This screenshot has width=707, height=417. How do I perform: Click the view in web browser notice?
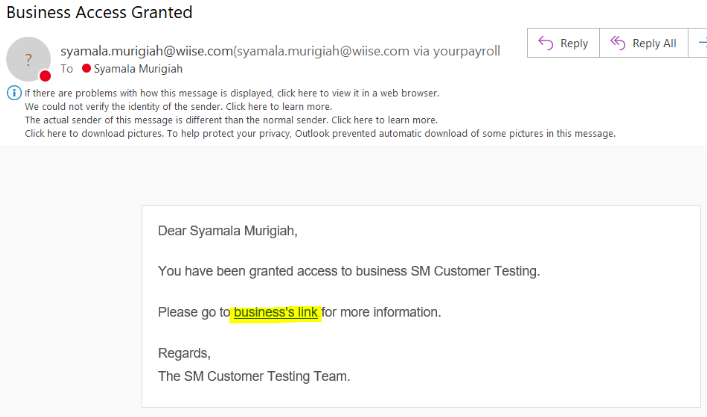coord(232,93)
